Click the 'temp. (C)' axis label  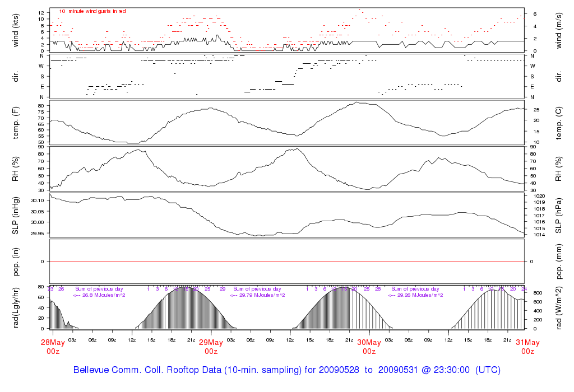click(558, 123)
